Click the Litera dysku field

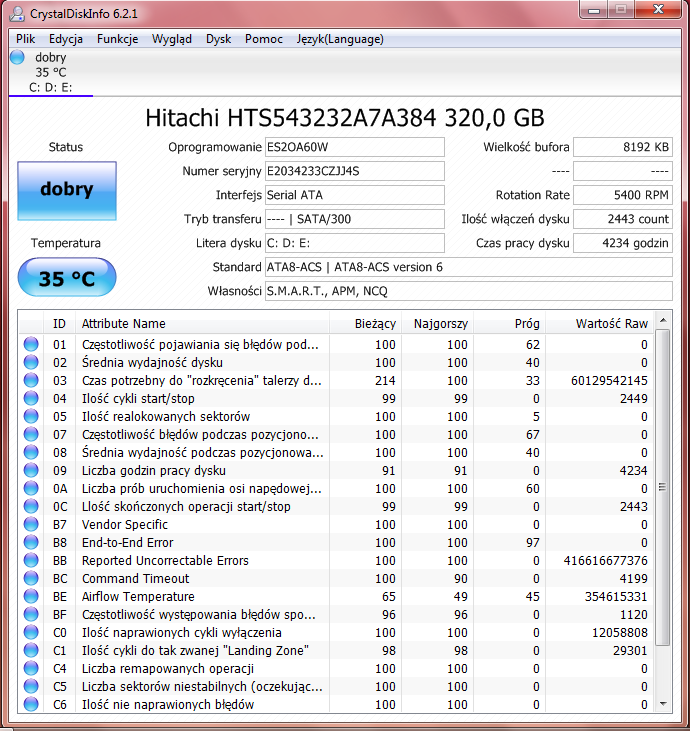(x=355, y=243)
